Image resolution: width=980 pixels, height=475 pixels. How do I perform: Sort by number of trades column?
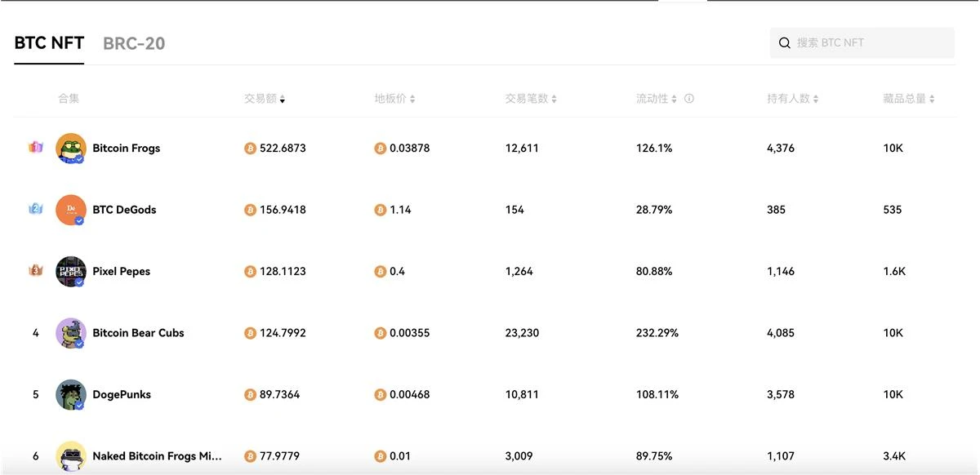[531, 99]
